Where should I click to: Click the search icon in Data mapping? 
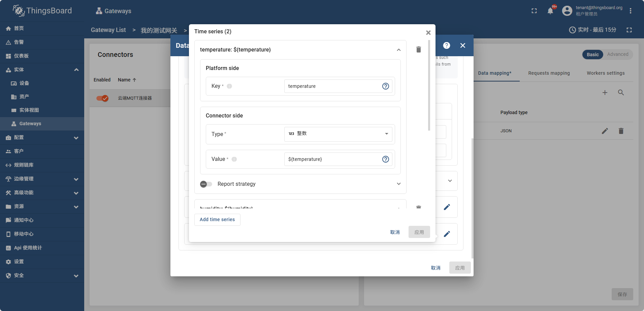(621, 93)
